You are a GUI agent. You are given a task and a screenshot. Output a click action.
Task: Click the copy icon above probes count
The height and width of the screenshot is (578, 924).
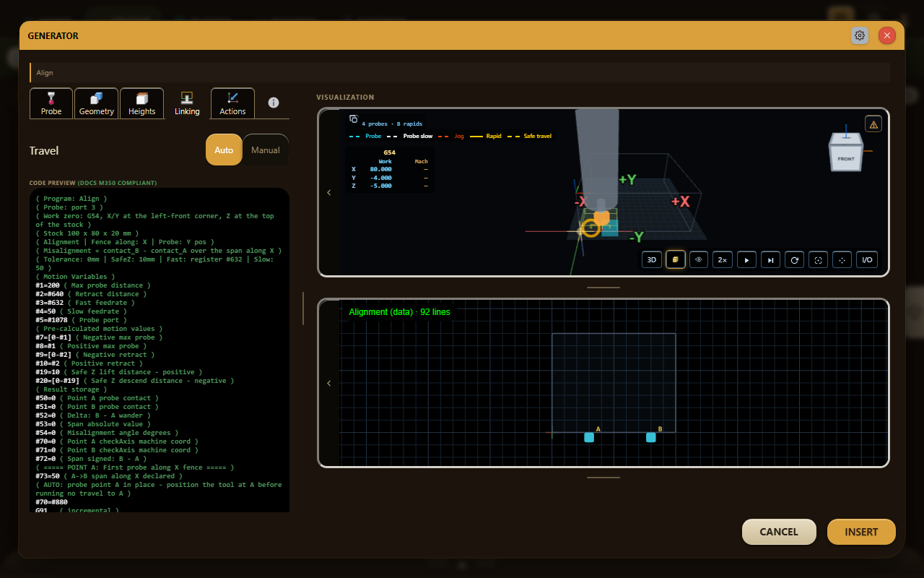pos(354,119)
